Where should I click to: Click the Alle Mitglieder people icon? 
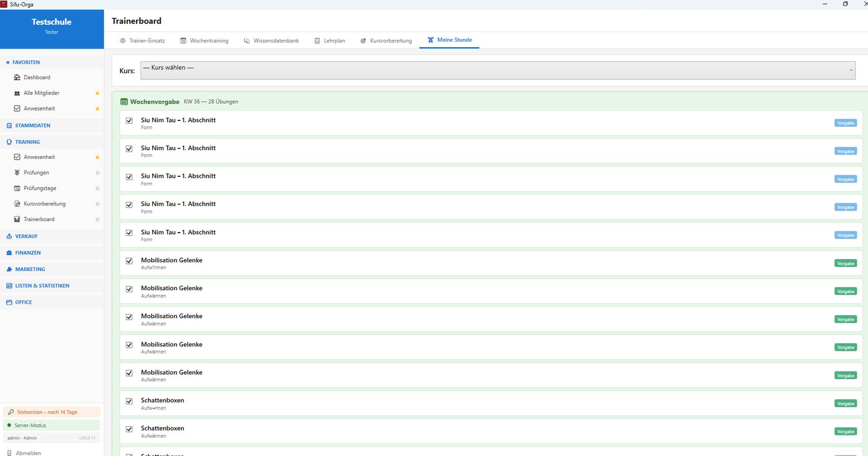[x=17, y=93]
